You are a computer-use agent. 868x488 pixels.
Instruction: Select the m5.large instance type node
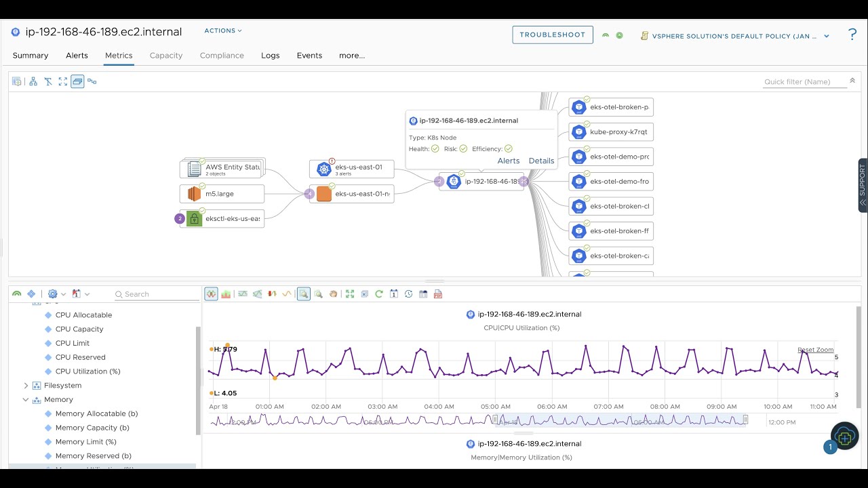click(222, 194)
